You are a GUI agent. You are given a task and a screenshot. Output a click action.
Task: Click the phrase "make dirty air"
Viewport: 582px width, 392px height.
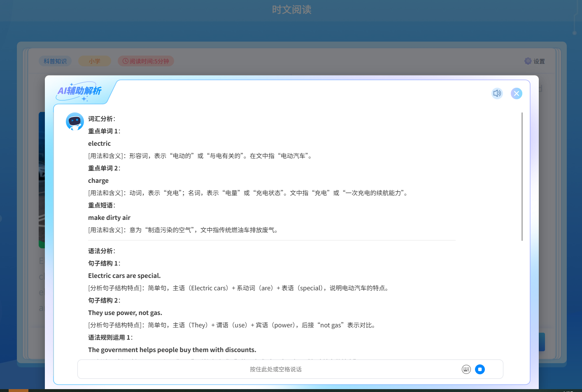(109, 217)
